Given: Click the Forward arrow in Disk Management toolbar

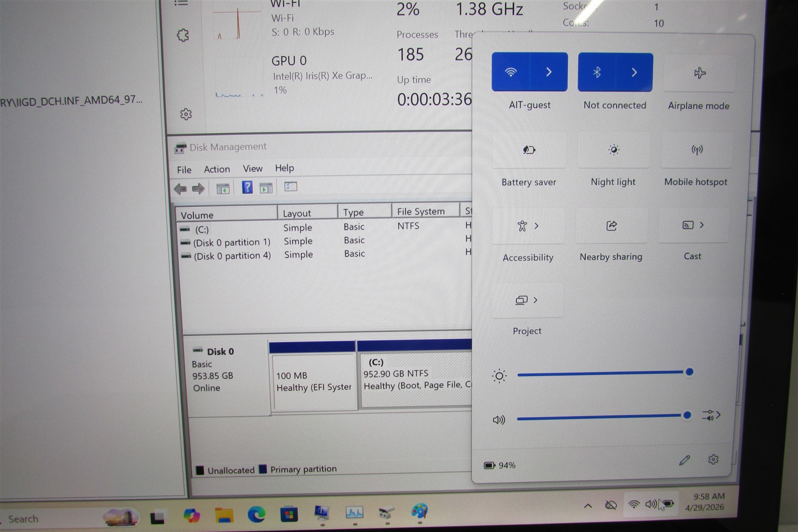Looking at the screenshot, I should (199, 188).
